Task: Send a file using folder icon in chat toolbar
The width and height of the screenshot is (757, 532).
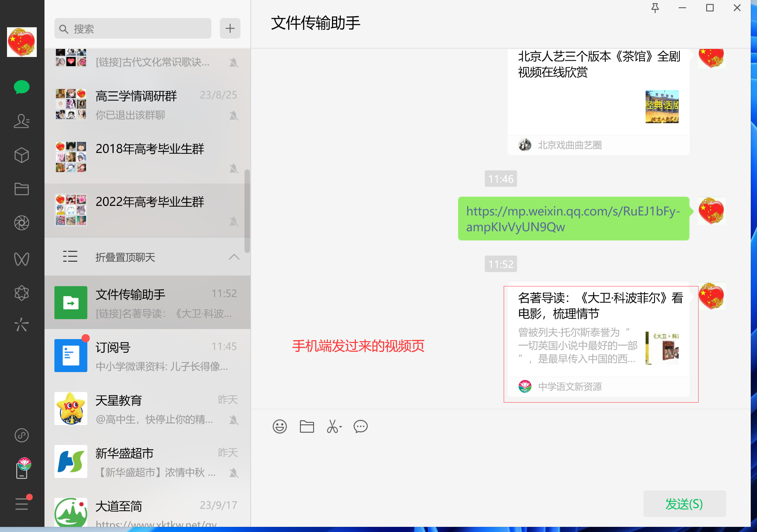Action: point(307,426)
